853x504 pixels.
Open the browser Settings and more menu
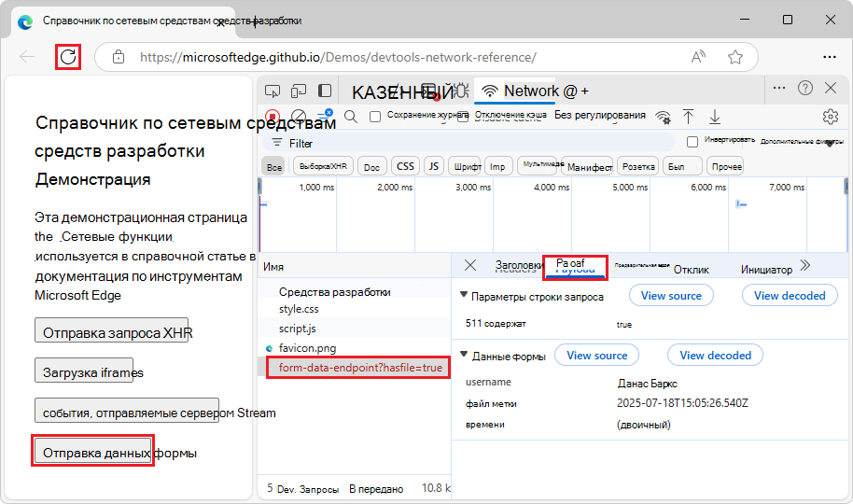coord(829,57)
